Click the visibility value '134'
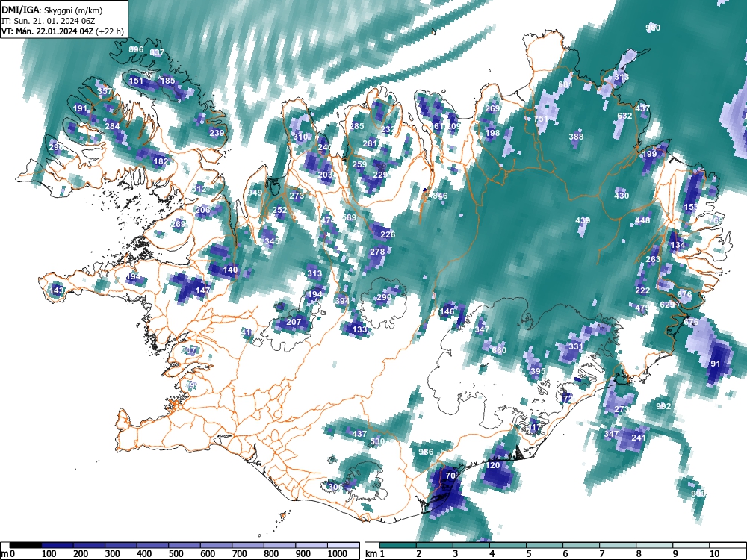 (678, 245)
